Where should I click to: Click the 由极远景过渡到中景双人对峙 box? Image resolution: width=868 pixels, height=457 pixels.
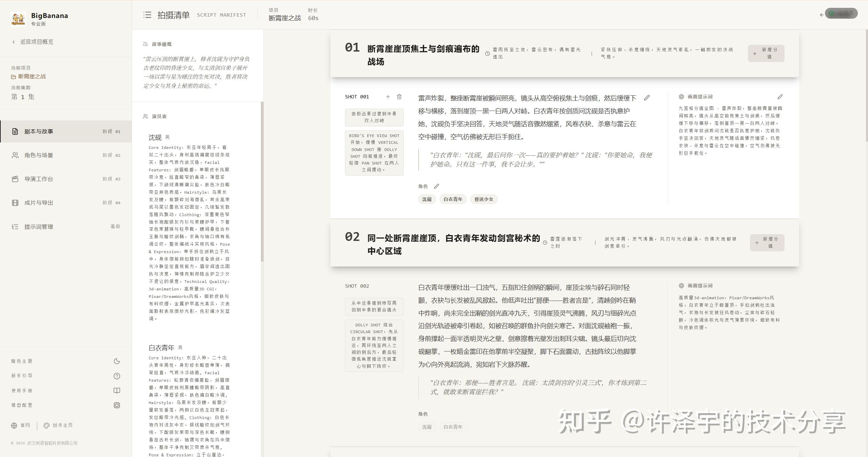click(374, 117)
